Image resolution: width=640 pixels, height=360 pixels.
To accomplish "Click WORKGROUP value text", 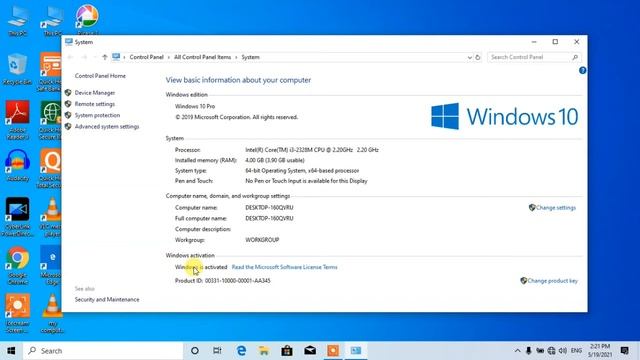I will (262, 240).
